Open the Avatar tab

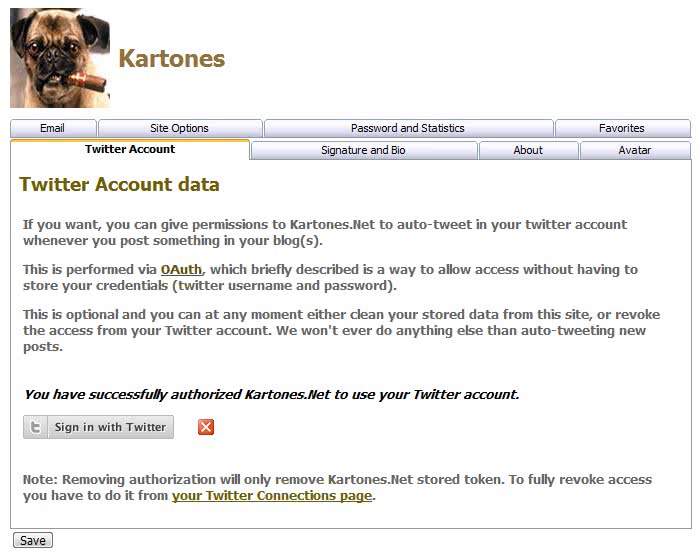click(x=635, y=150)
